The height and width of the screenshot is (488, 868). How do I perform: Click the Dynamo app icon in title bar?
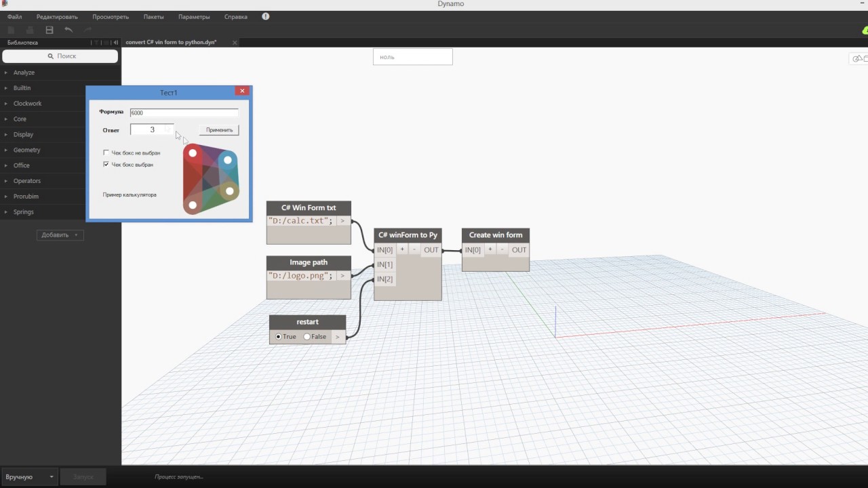point(4,3)
